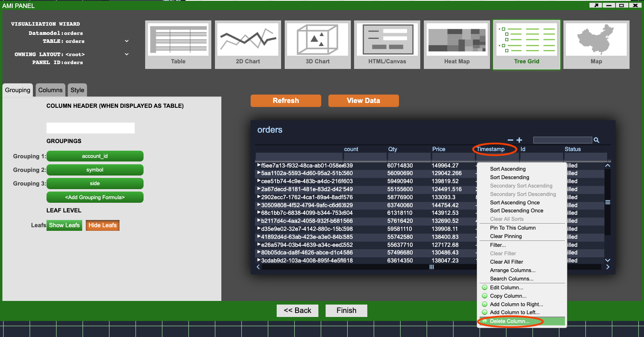The width and height of the screenshot is (644, 337).
Task: Toggle Hide Leafs option
Action: click(x=103, y=225)
